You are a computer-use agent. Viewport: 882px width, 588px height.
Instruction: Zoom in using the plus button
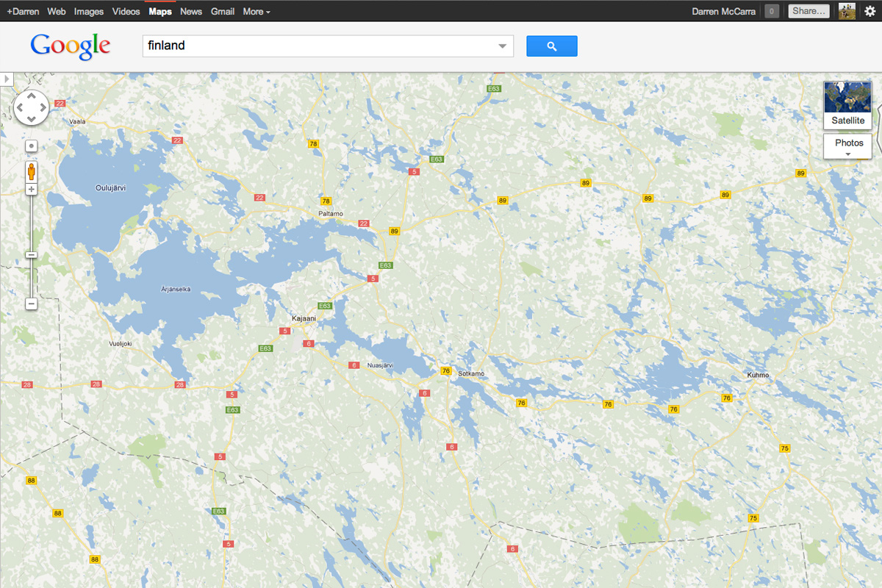coord(31,189)
